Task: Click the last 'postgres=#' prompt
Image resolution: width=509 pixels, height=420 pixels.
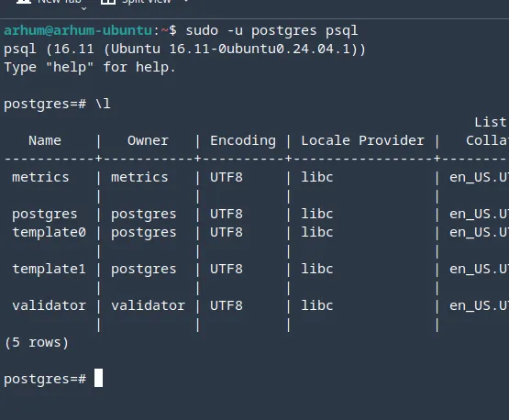Action: 45,380
